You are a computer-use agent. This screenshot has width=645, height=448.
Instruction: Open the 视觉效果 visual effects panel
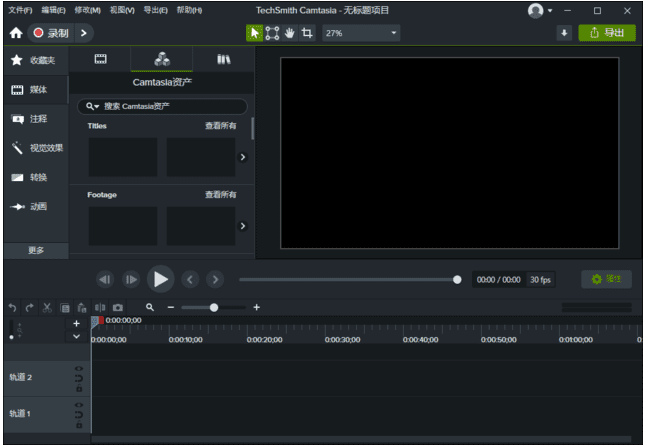(36, 148)
